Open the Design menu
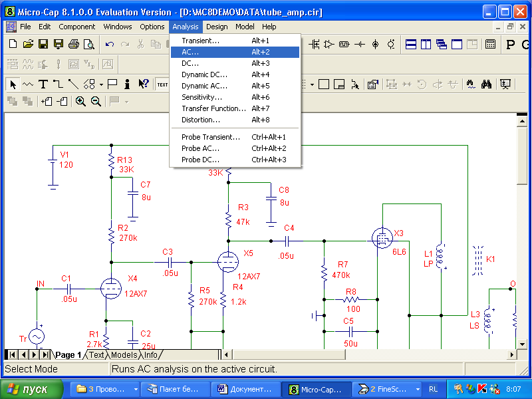Viewport: 532px width, 399px height. [217, 27]
